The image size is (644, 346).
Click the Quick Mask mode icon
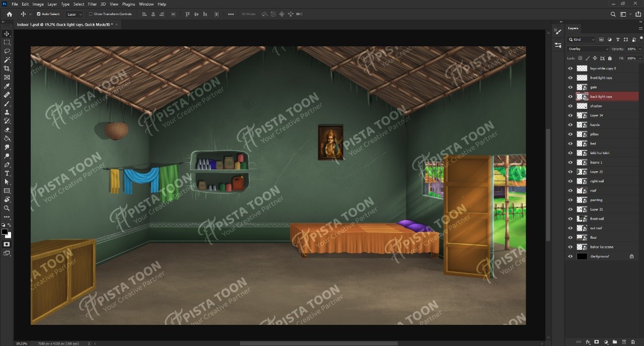[7, 244]
